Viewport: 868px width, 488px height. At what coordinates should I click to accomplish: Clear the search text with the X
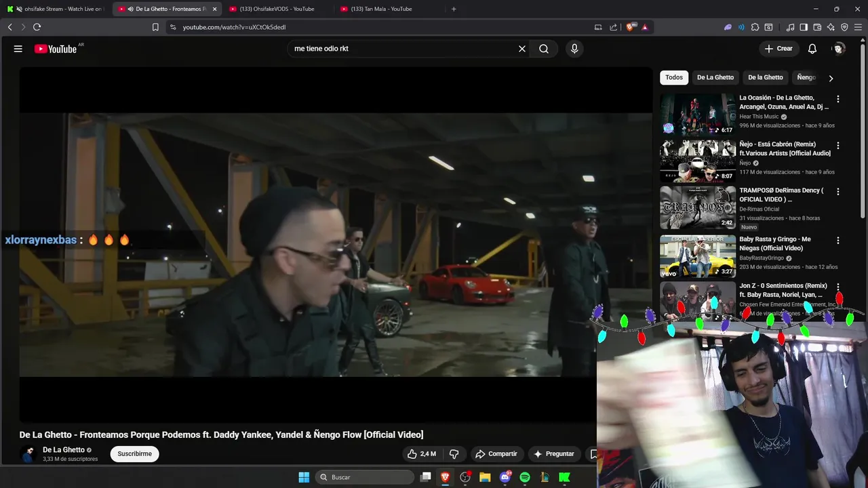[522, 49]
